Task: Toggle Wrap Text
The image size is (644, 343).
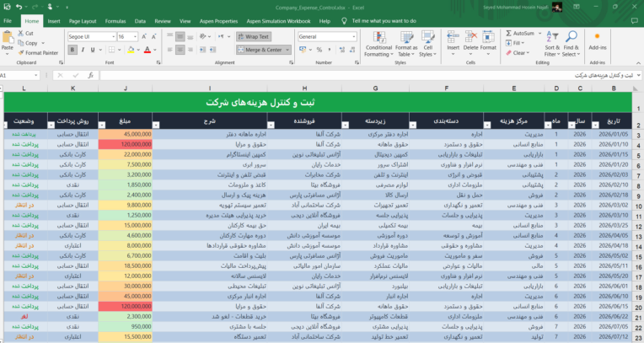Action: point(254,36)
